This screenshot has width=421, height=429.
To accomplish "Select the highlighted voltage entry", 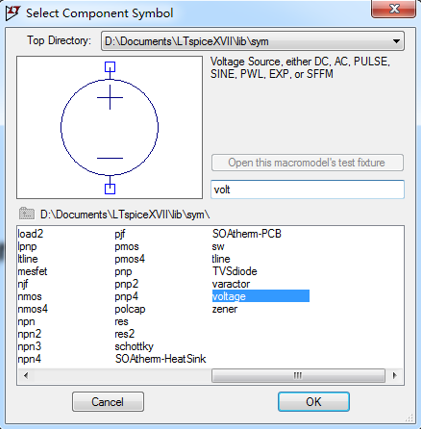I will point(261,296).
